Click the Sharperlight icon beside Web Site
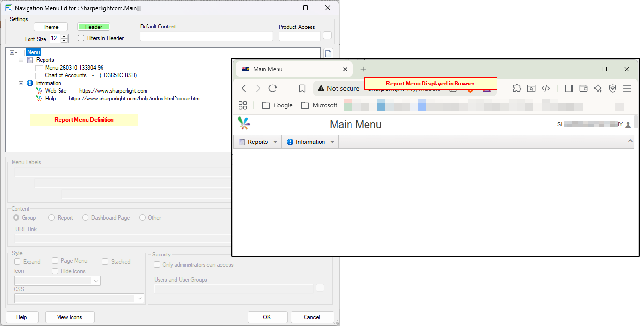The height and width of the screenshot is (326, 644). pyautogui.click(x=39, y=91)
